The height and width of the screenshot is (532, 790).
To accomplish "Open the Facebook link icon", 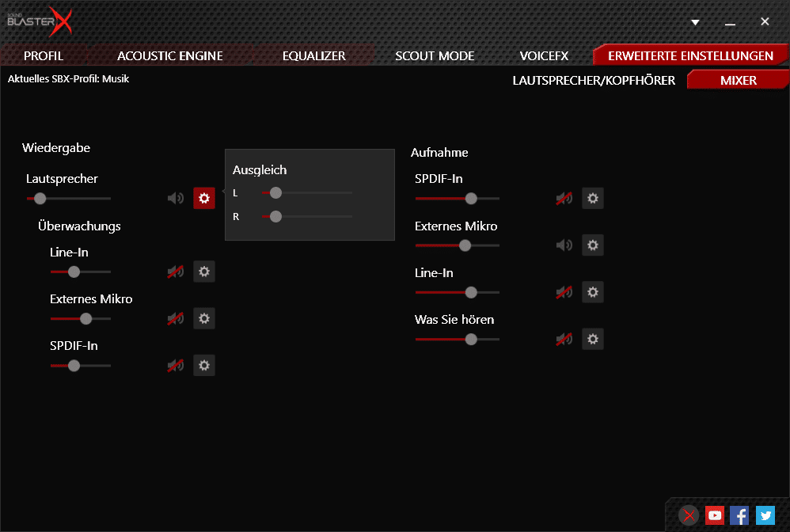I will [739, 515].
